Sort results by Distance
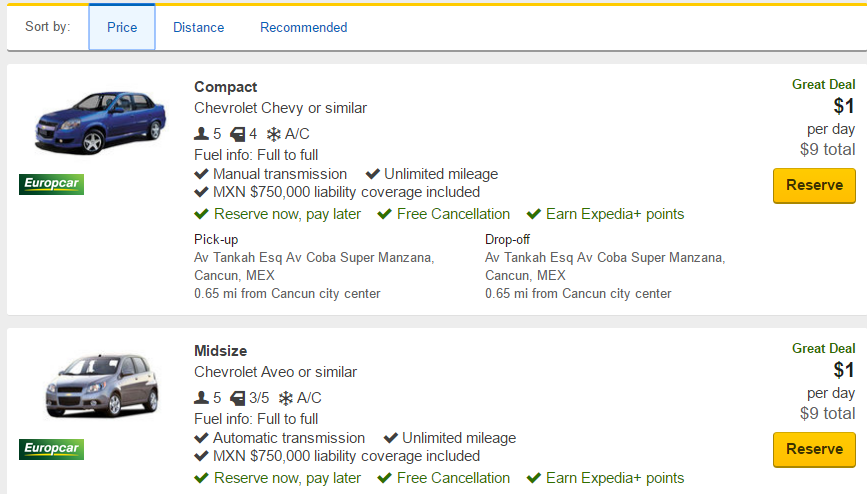Screen dimensions: 867x494 pyautogui.click(x=199, y=27)
